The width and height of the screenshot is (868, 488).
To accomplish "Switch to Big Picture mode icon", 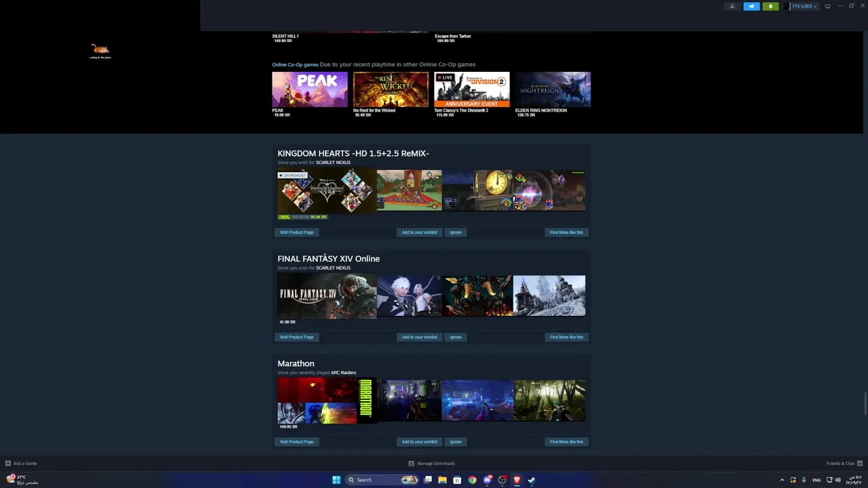I will [827, 6].
